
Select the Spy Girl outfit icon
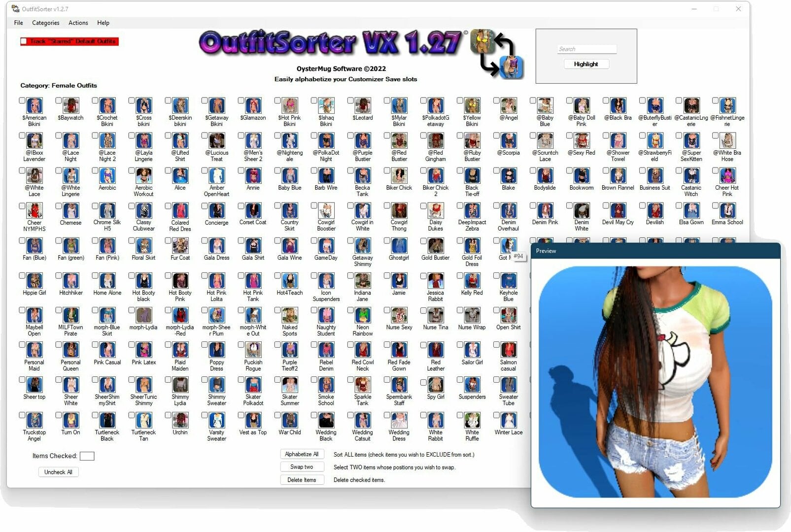(x=436, y=385)
